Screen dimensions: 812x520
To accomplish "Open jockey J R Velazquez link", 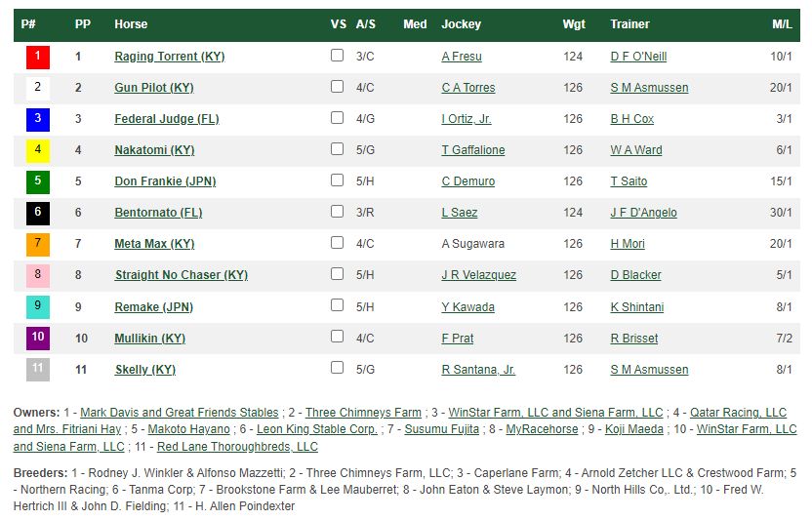I will (x=478, y=275).
